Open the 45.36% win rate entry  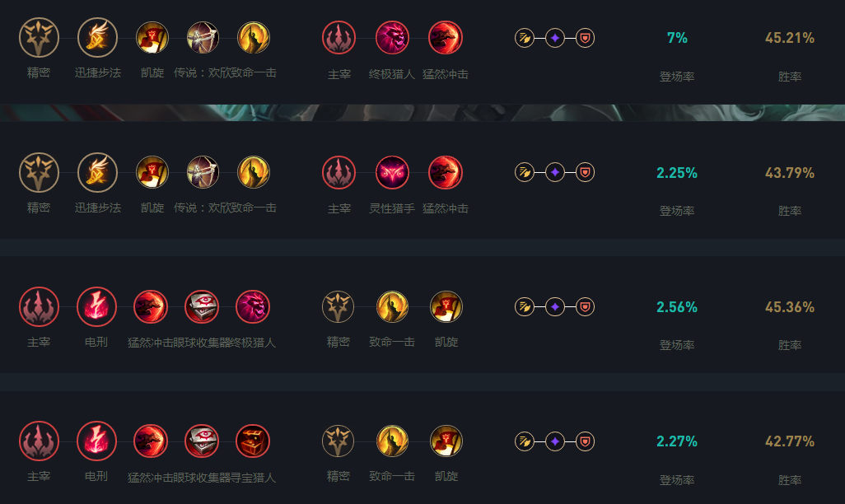point(789,306)
